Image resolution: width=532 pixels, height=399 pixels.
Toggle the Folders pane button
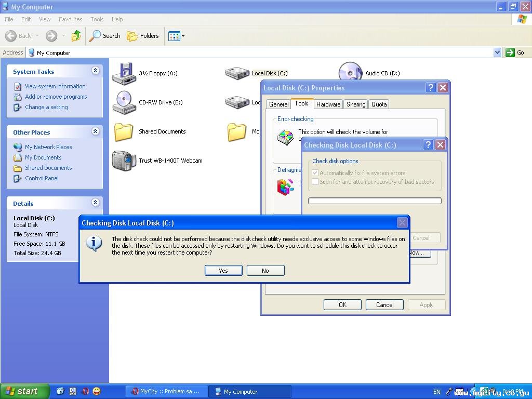coord(142,36)
